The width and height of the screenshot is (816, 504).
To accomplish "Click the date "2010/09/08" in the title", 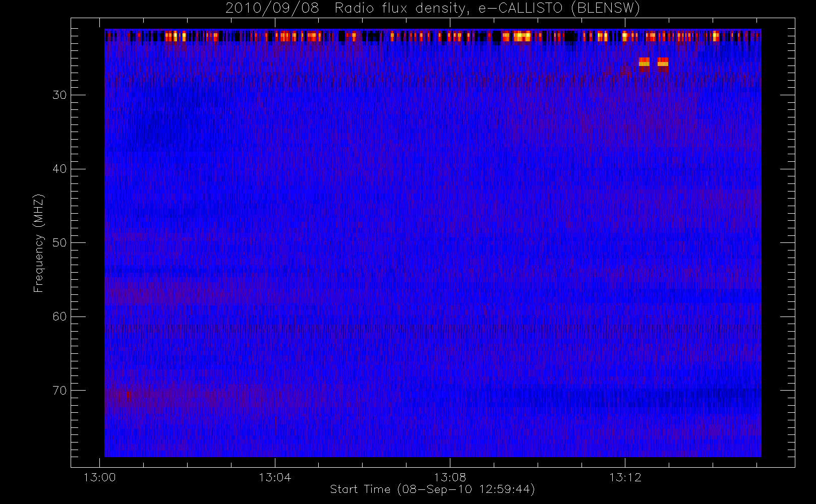I will tap(272, 9).
